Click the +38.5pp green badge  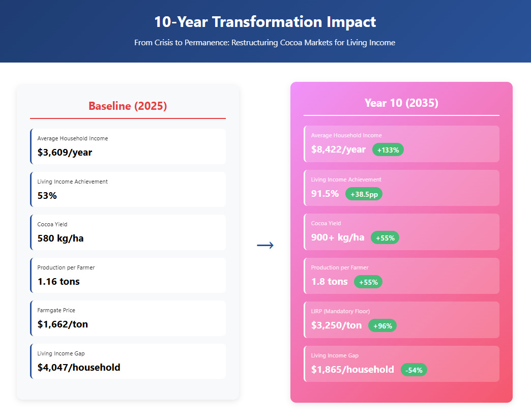[x=364, y=194]
